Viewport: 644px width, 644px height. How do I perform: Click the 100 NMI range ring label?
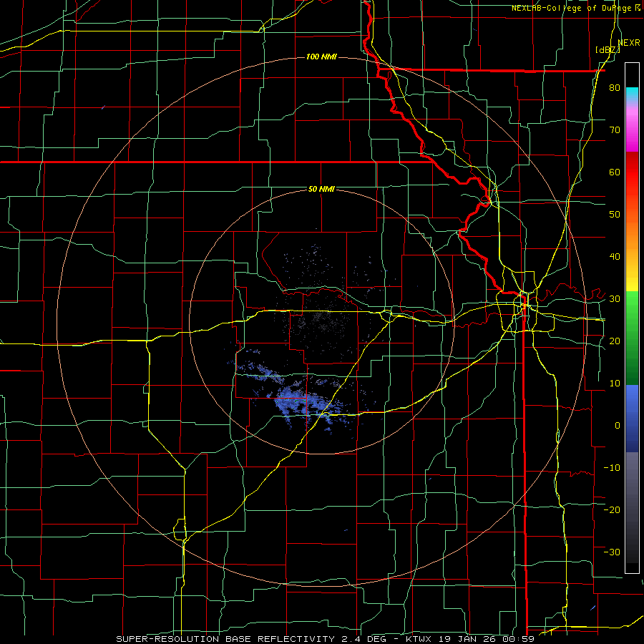[x=321, y=57]
